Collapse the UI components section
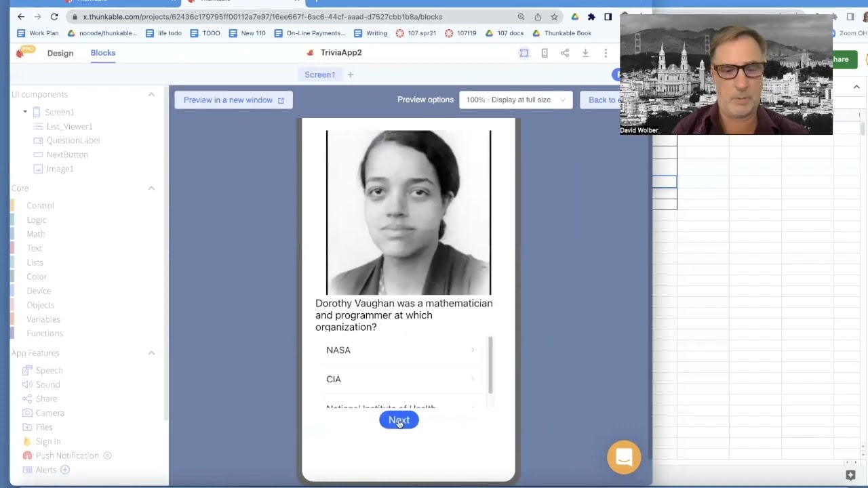 click(151, 94)
